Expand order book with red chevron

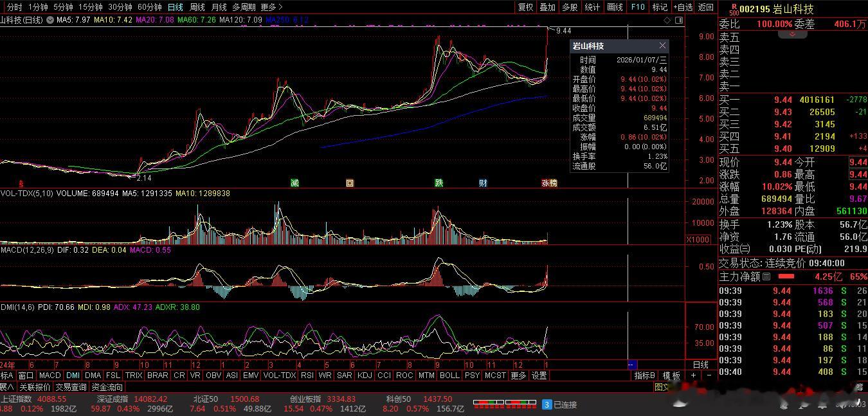coord(793,34)
